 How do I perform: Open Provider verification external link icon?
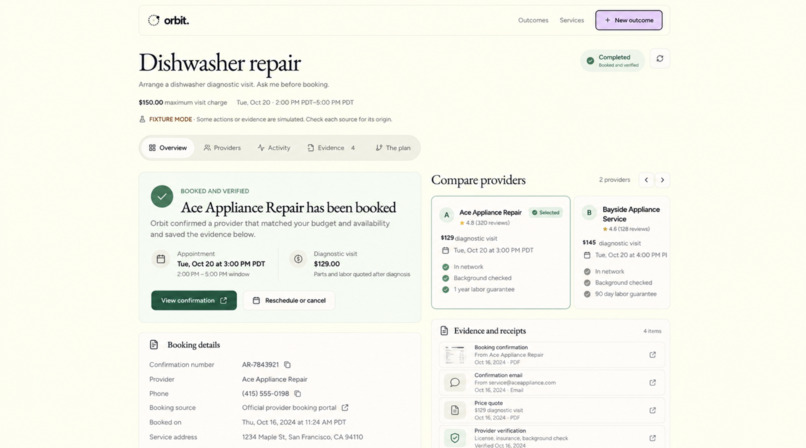tap(652, 438)
